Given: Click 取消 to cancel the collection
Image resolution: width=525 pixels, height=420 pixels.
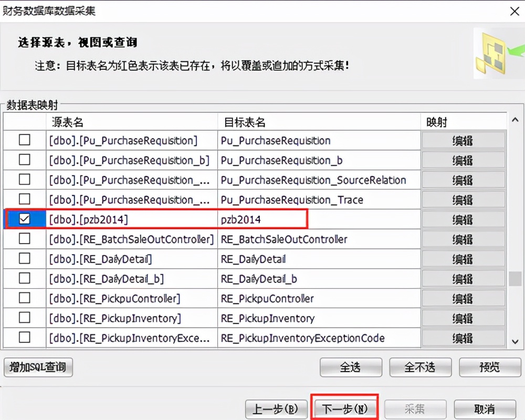Looking at the screenshot, I should click(x=485, y=408).
